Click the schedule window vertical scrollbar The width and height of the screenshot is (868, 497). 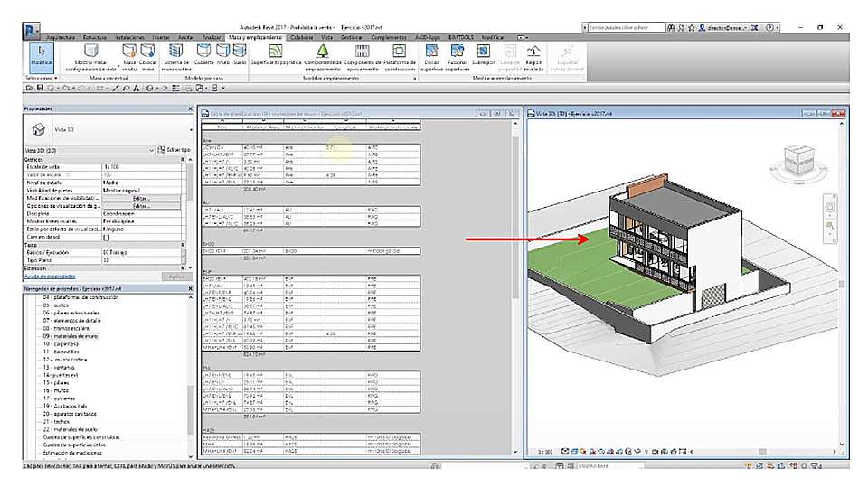point(515,219)
